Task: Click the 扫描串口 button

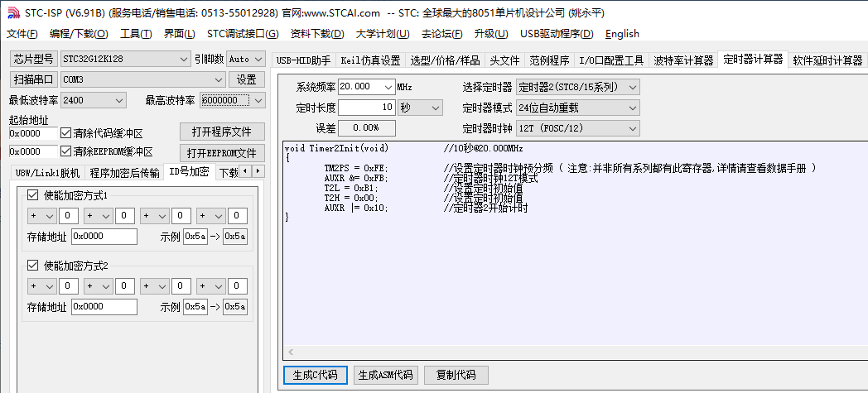Action: coord(33,79)
